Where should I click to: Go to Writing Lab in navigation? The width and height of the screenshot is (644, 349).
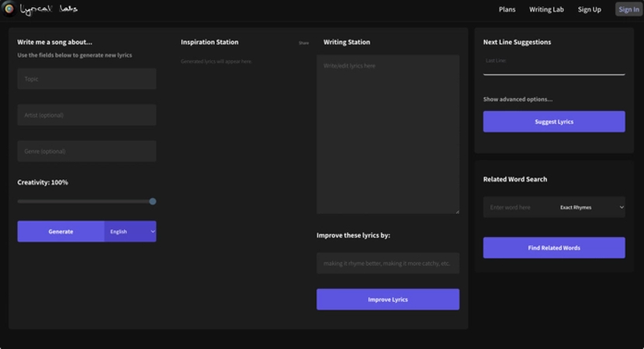[546, 10]
